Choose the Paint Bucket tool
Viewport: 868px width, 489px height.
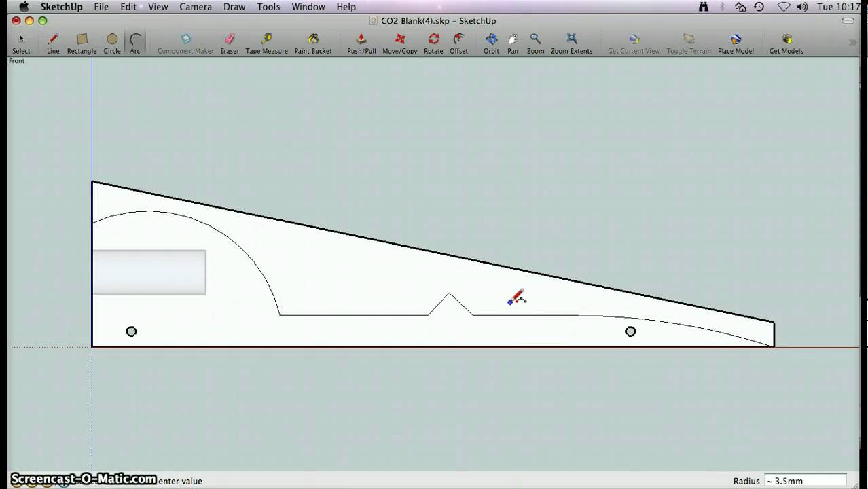[x=312, y=39]
